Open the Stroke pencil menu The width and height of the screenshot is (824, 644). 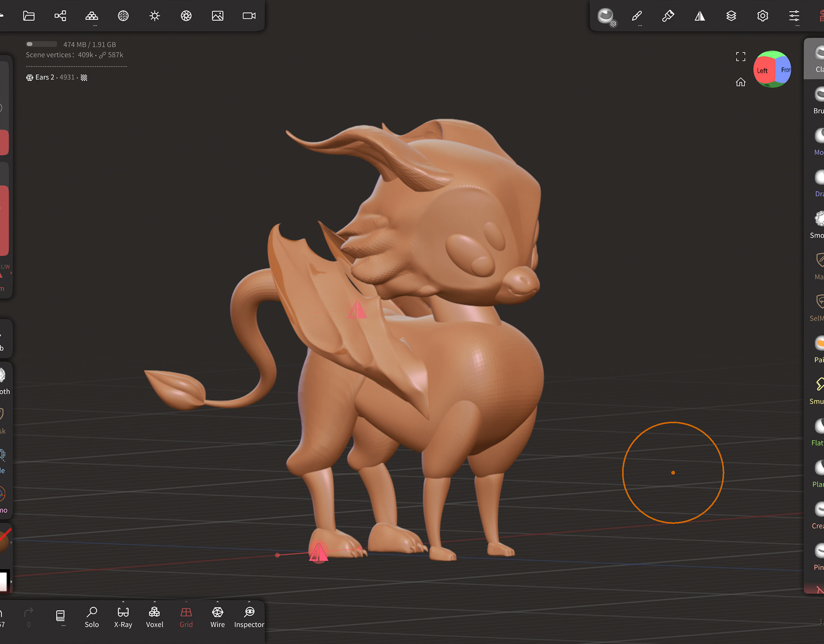tap(637, 16)
